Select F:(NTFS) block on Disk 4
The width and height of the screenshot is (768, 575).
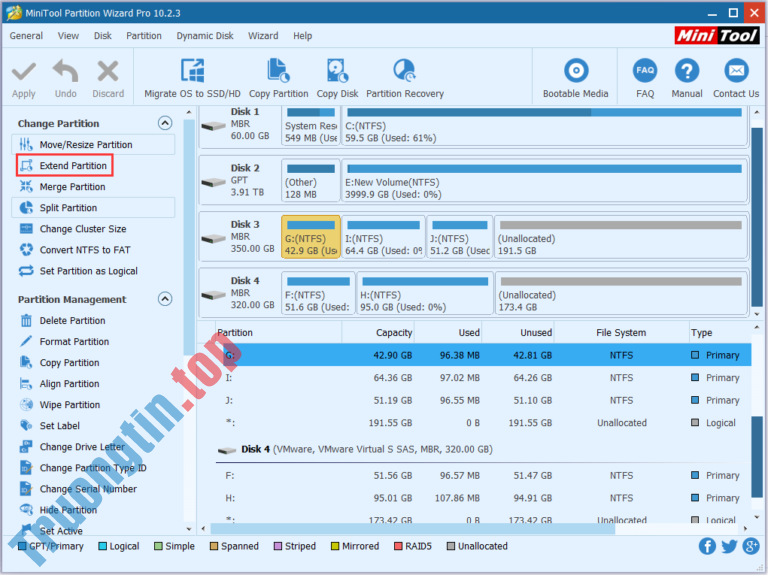[318, 293]
